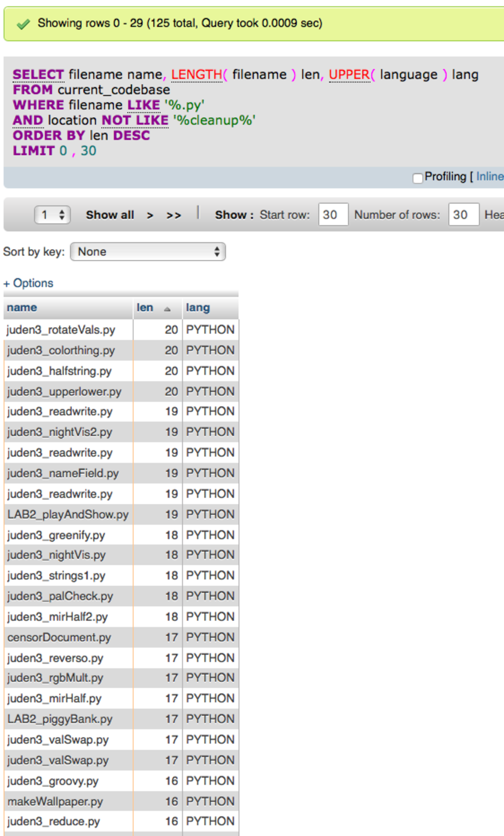The width and height of the screenshot is (504, 836).
Task: Click the UPPER function in the query
Action: pos(349,75)
